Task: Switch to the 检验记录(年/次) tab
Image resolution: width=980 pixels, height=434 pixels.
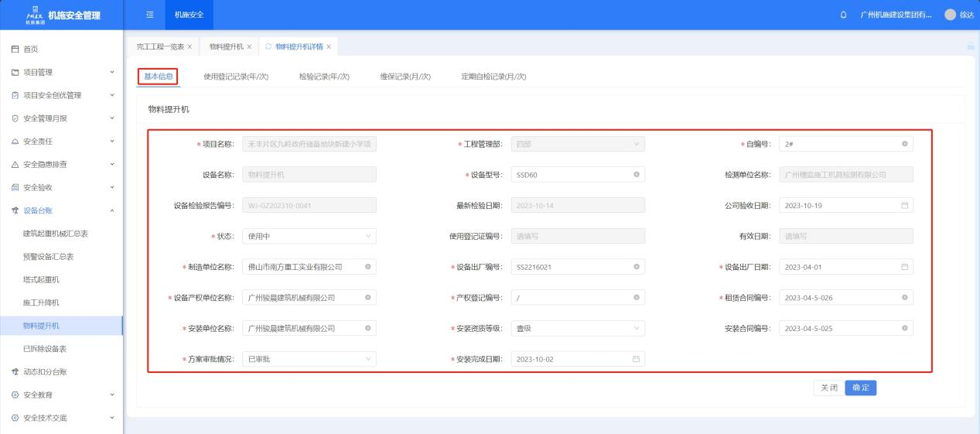Action: tap(324, 76)
